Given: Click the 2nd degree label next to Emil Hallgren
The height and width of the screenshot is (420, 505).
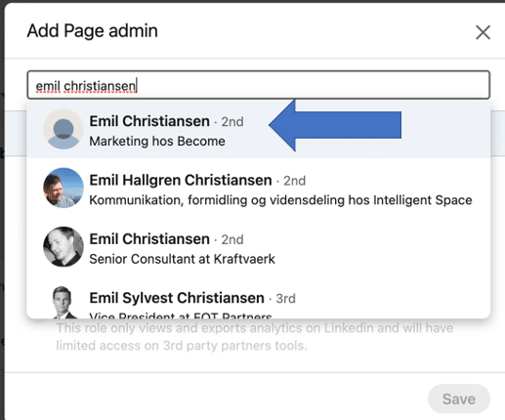Looking at the screenshot, I should [x=294, y=181].
